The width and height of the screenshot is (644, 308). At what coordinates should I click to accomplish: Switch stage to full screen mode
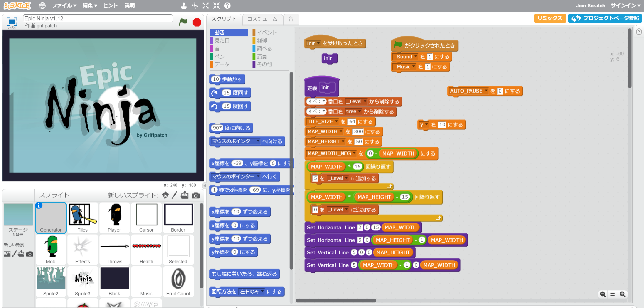12,22
